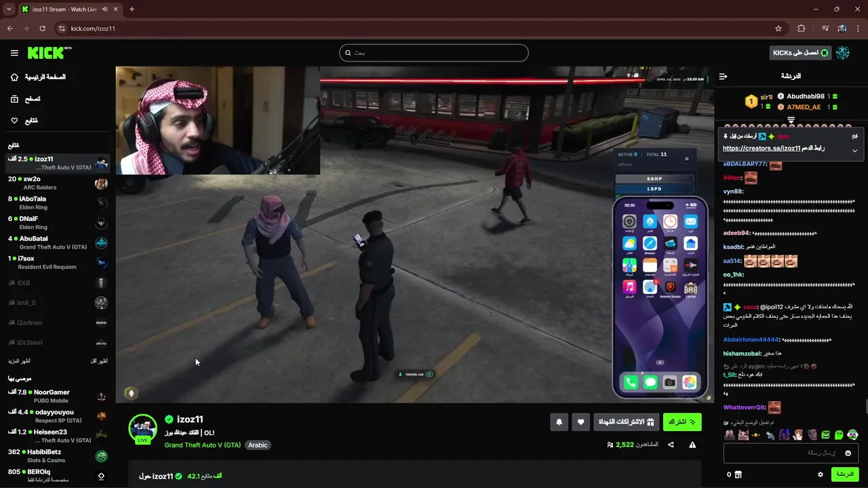Viewport: 868px width, 488px height.
Task: Open site info icon in address bar
Action: coord(62,28)
